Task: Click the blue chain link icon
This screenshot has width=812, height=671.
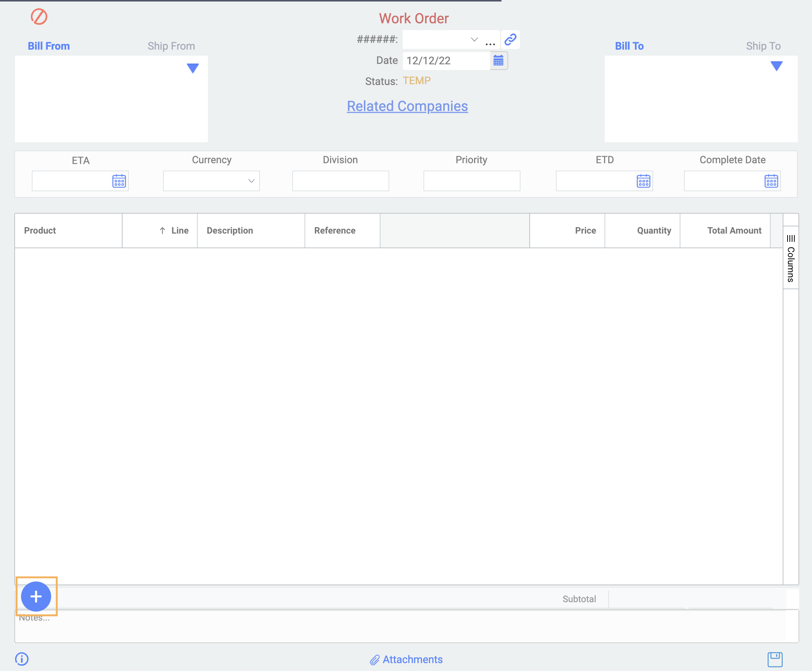Action: pyautogui.click(x=510, y=39)
